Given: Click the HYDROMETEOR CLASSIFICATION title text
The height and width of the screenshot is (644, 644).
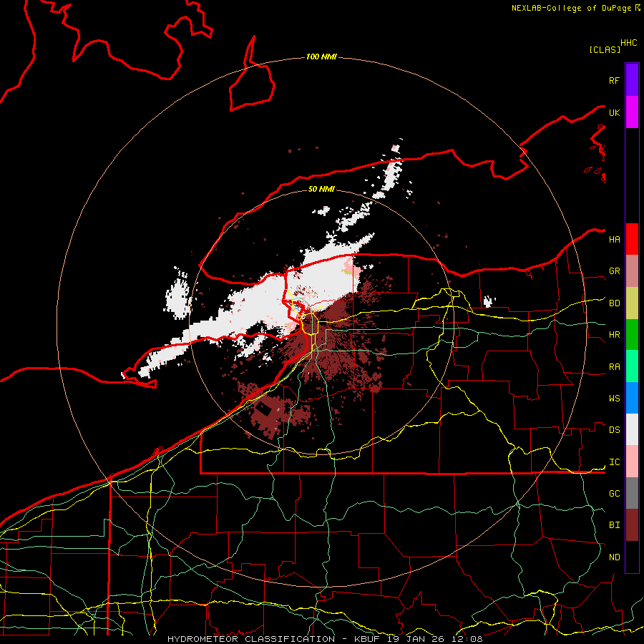Looking at the screenshot, I should tap(251, 639).
